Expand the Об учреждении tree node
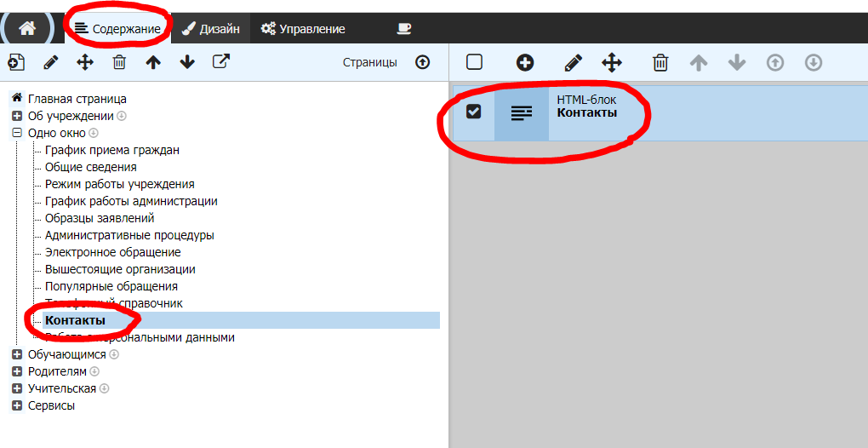This screenshot has height=448, width=868. [x=16, y=116]
